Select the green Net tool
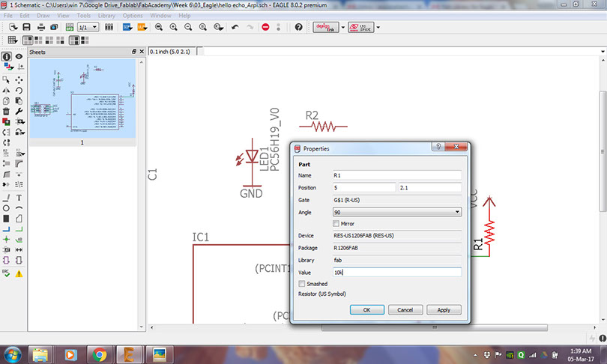 (x=19, y=229)
